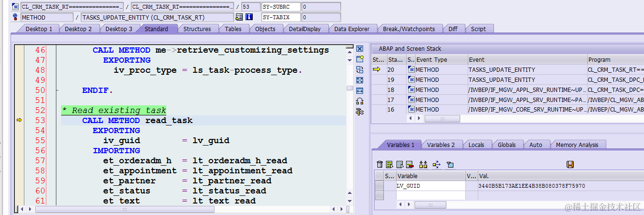Click the stack table's horizontal scrollbar thumb
Viewport: 644px width, 215px height.
442,119
